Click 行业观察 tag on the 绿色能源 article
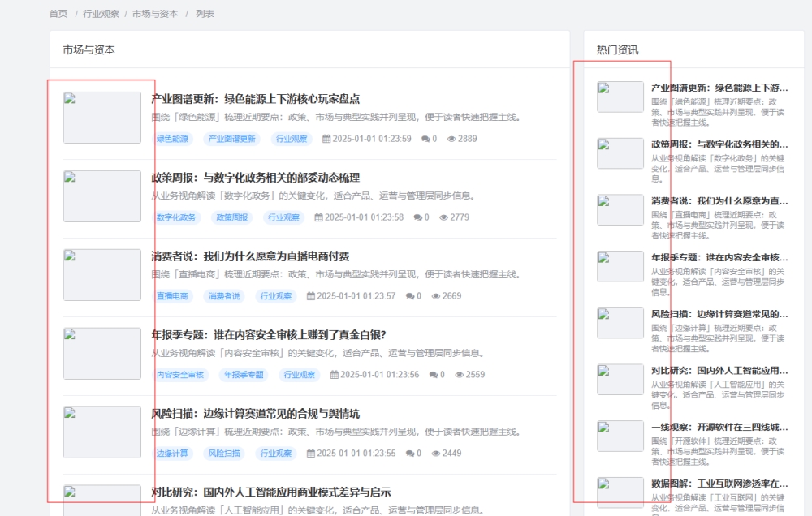Screen dimensions: 812x516 [292, 139]
